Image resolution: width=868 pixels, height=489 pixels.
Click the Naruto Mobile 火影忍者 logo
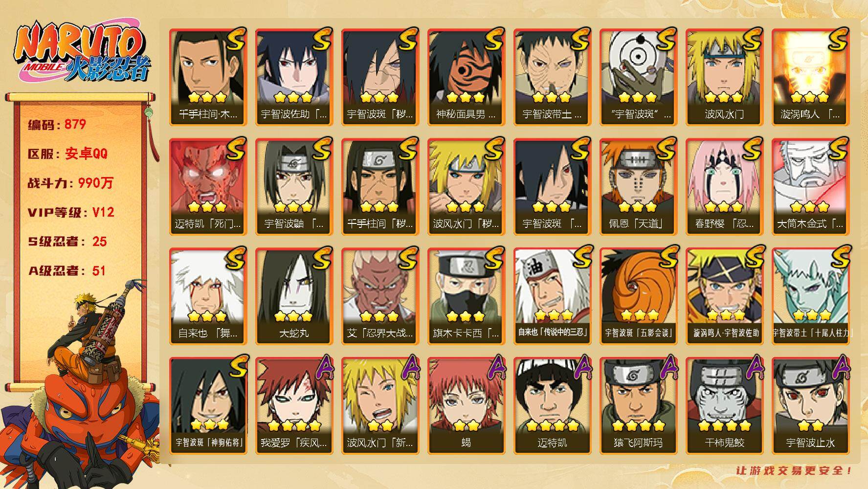coord(82,53)
